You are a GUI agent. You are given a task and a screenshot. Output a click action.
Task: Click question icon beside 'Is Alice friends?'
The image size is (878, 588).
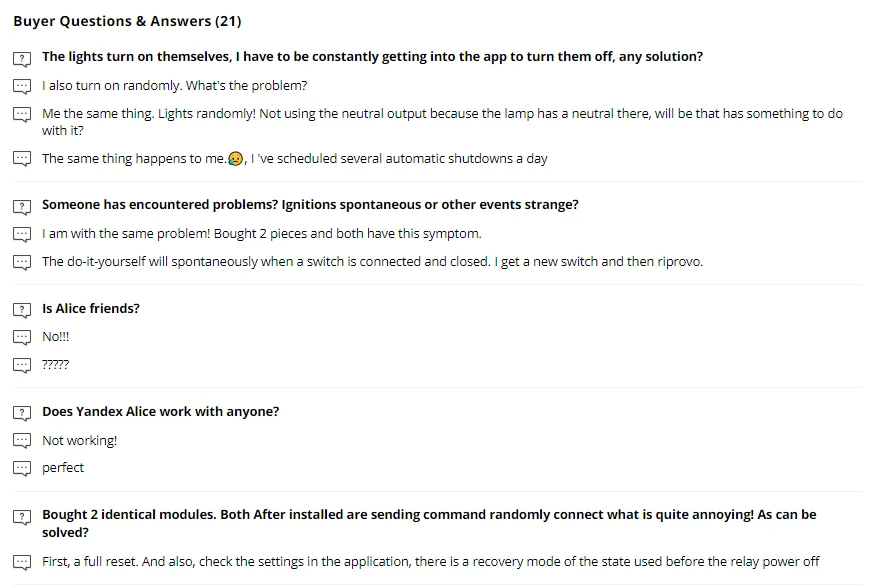(x=22, y=310)
